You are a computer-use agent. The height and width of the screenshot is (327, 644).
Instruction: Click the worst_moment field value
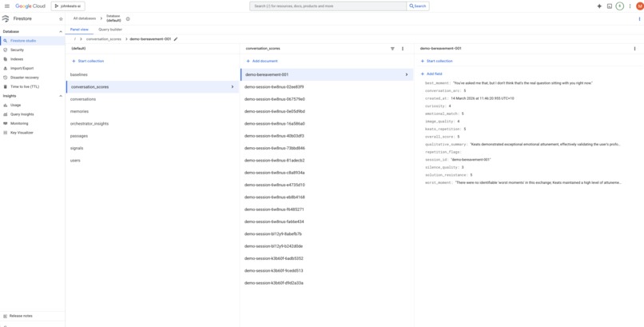[x=538, y=182]
